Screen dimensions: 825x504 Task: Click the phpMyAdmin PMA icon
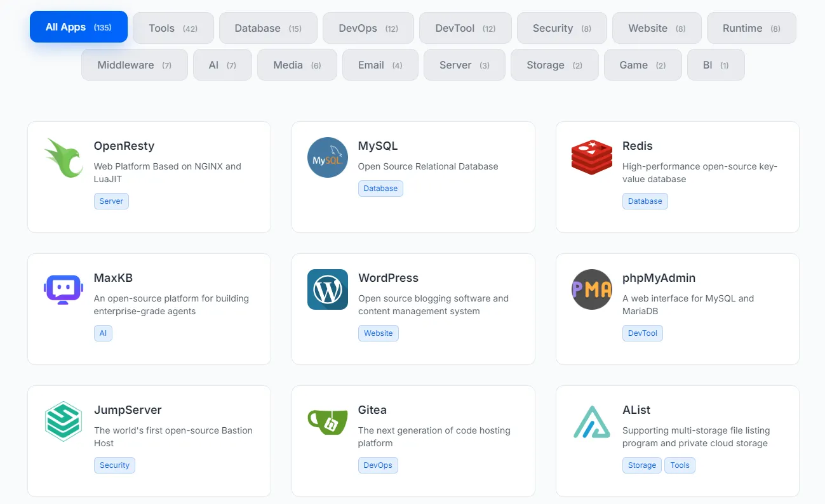coord(592,289)
